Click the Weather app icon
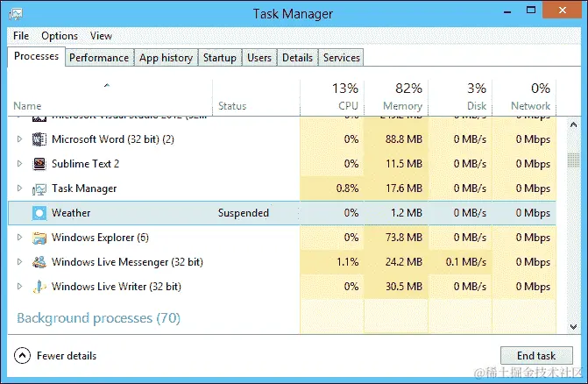The height and width of the screenshot is (384, 588). pyautogui.click(x=39, y=213)
